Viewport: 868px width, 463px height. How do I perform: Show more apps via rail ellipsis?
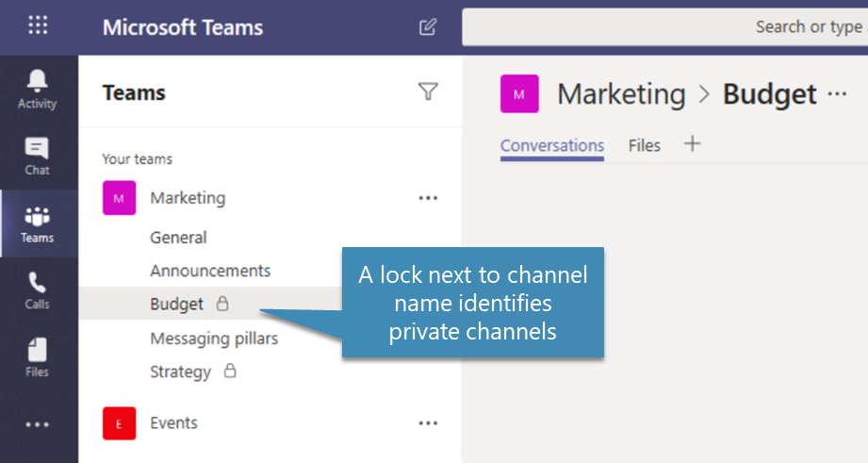37,424
